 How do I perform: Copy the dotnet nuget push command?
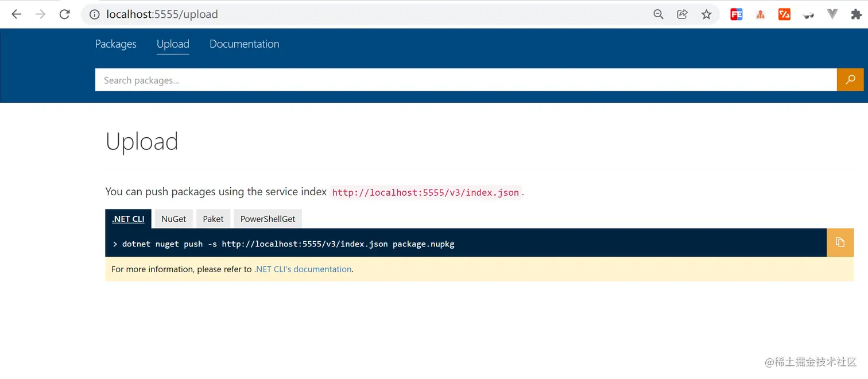[x=840, y=242]
